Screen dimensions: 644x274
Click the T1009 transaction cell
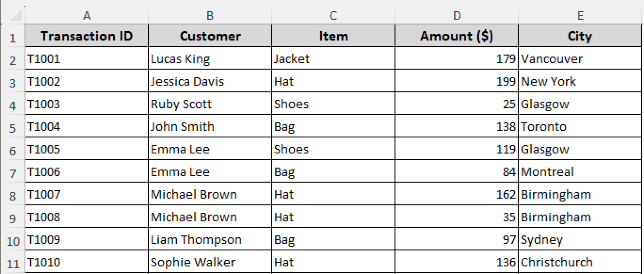pos(86,239)
